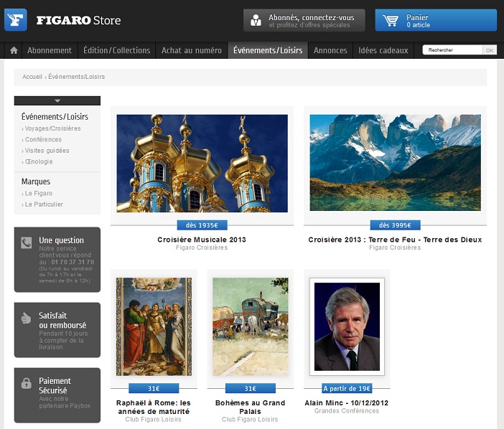
Task: Submit search with the OK button
Action: [490, 50]
